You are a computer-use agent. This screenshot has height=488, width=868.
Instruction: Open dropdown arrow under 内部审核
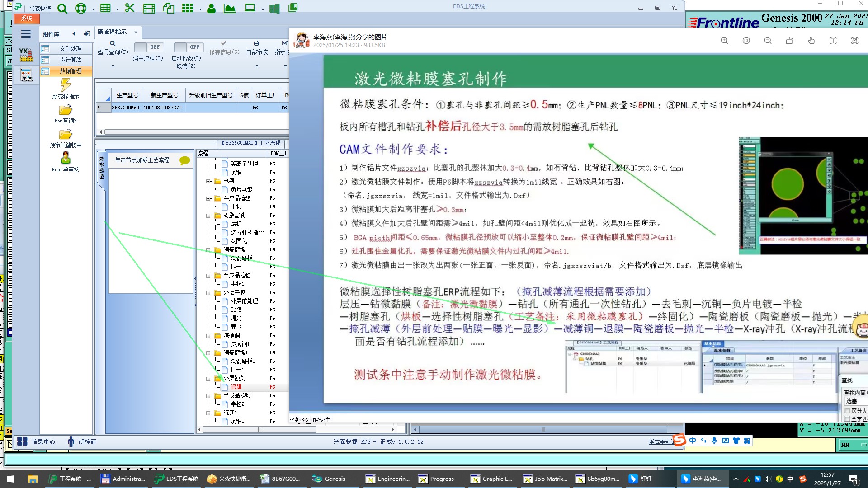pos(257,66)
